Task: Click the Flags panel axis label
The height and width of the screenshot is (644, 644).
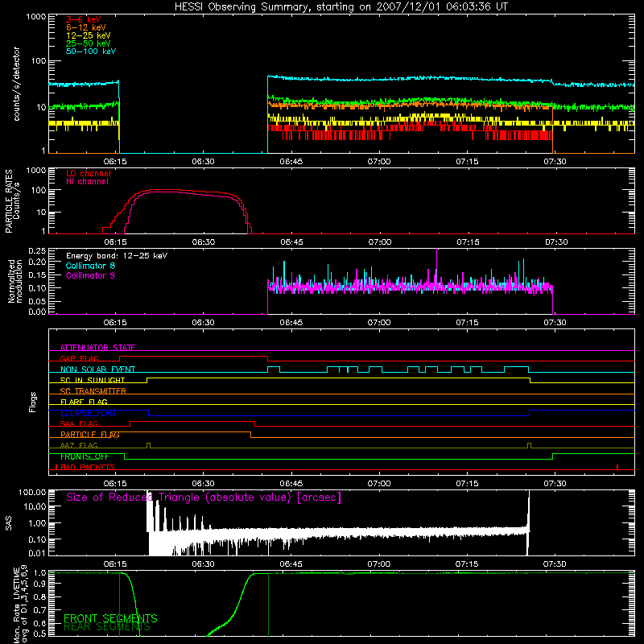Action: [32, 402]
